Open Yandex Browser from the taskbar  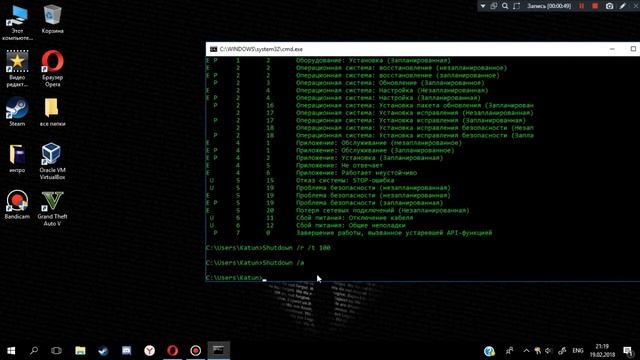point(149,350)
